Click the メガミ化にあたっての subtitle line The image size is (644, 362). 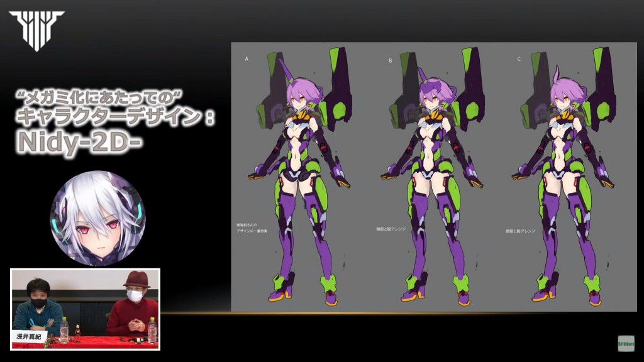(x=101, y=96)
